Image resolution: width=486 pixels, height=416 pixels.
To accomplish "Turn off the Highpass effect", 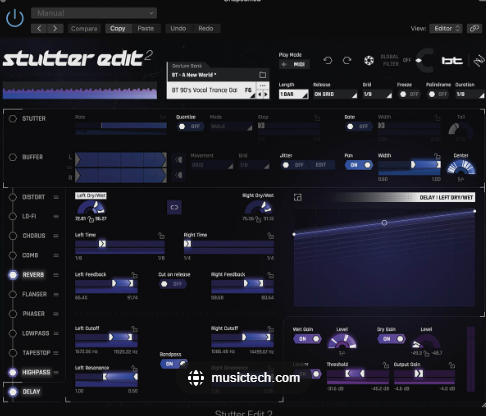I will click(x=13, y=372).
